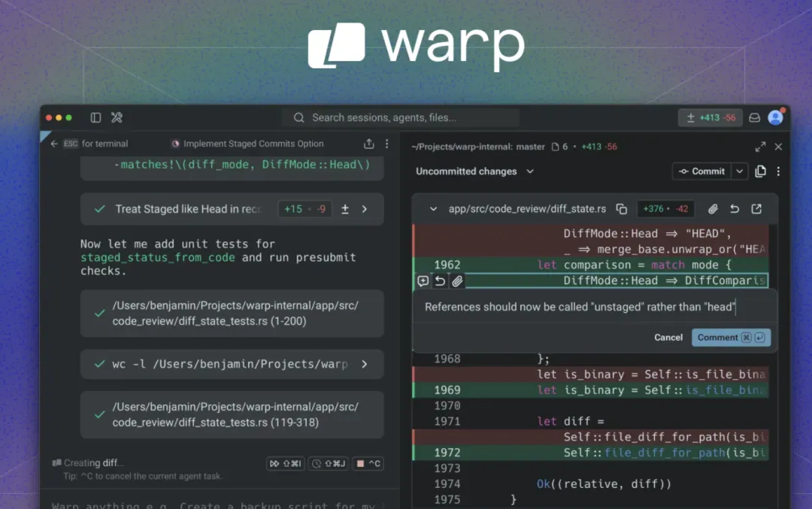Viewport: 812px width, 509px height.
Task: Select the Implement Staged Commits Option title
Action: [x=253, y=144]
